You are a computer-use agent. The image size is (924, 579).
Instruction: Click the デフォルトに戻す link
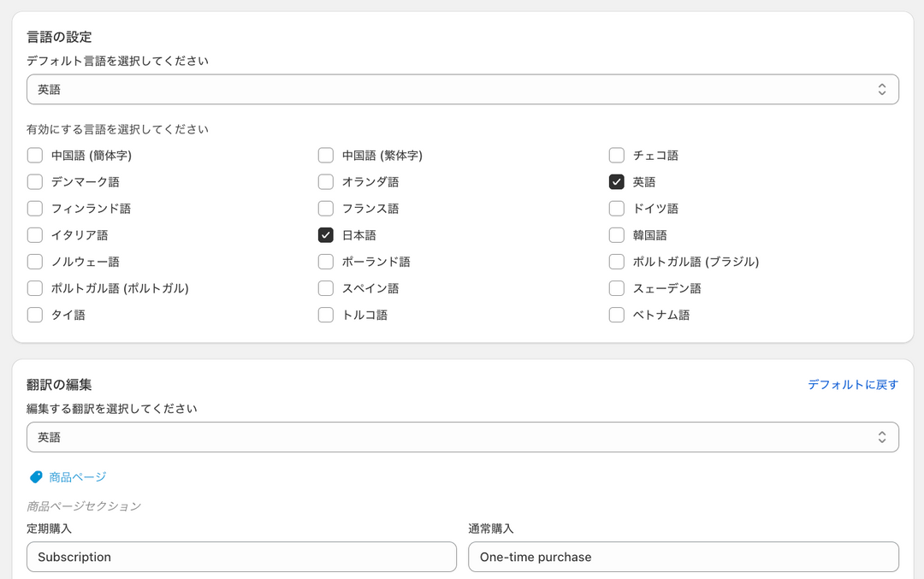pyautogui.click(x=852, y=385)
